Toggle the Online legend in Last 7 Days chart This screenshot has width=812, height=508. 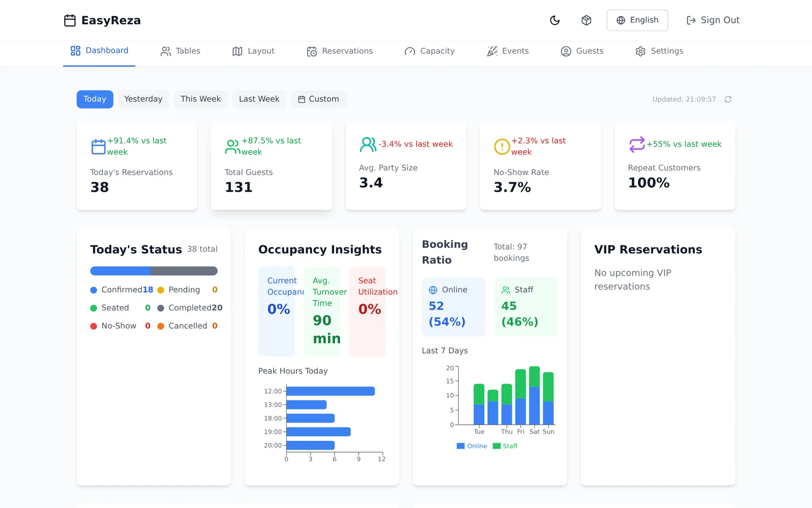[x=472, y=446]
